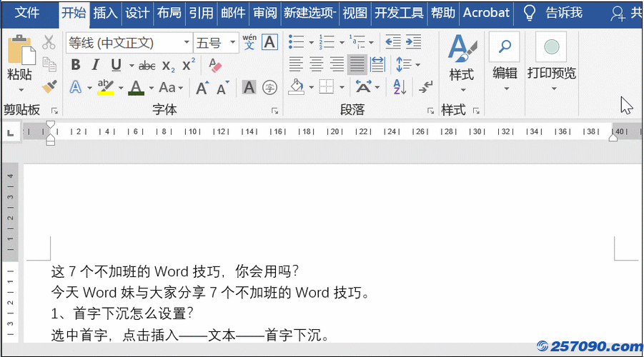Switch to the 设计 tab

coord(137,13)
